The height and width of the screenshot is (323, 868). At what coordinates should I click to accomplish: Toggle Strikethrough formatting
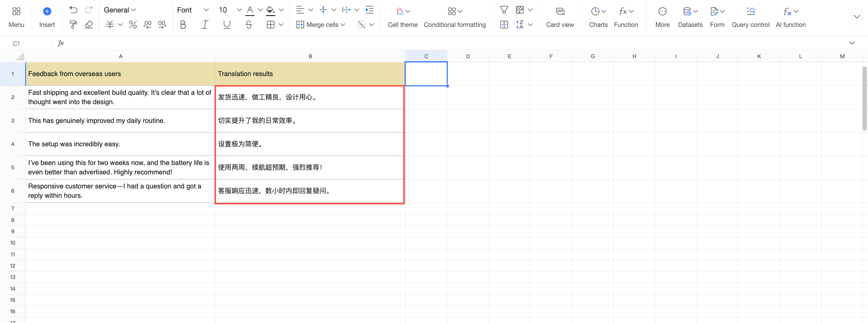pyautogui.click(x=249, y=25)
